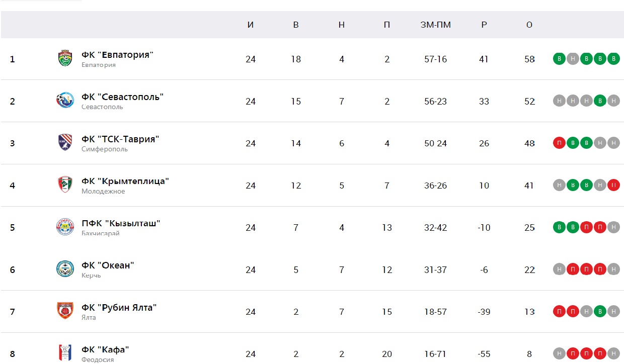Click the red loss badge for TSK-Tavria

pyautogui.click(x=559, y=143)
